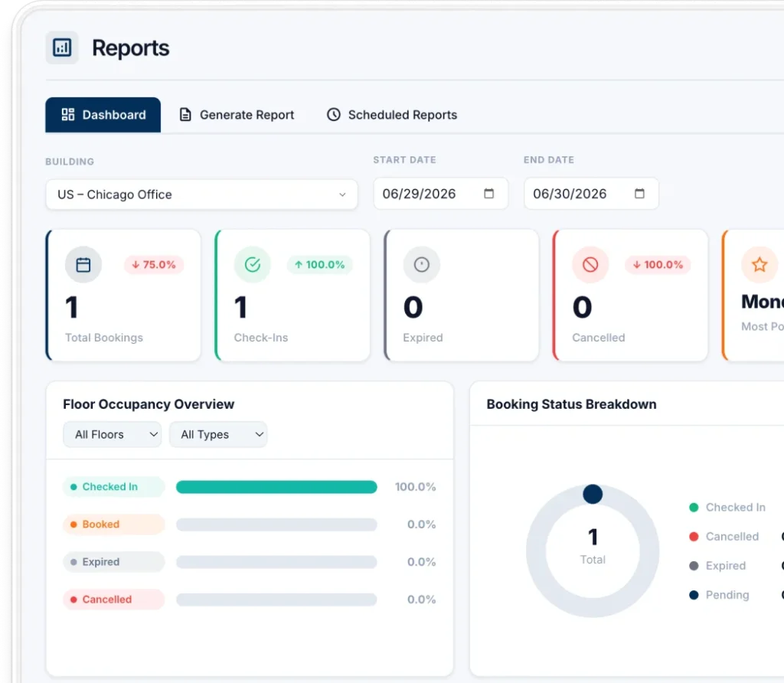Click the Cancelled status pill in occupancy
The height and width of the screenshot is (683, 784).
click(x=114, y=599)
